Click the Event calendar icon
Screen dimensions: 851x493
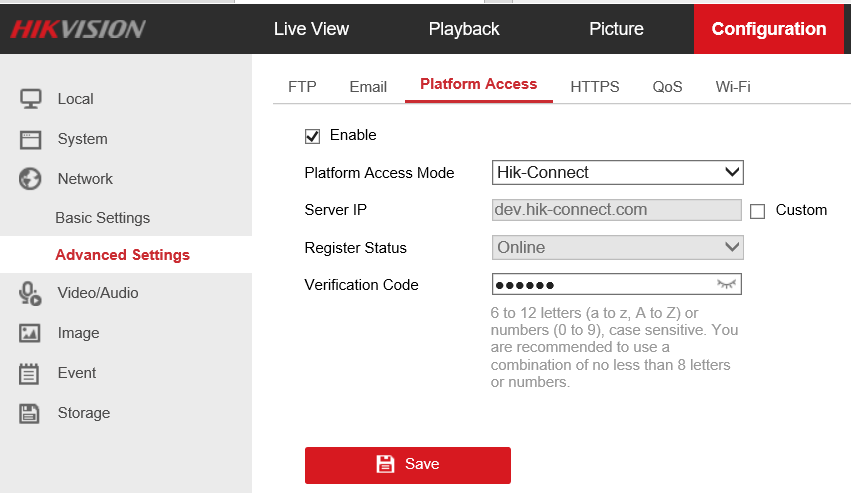(30, 373)
